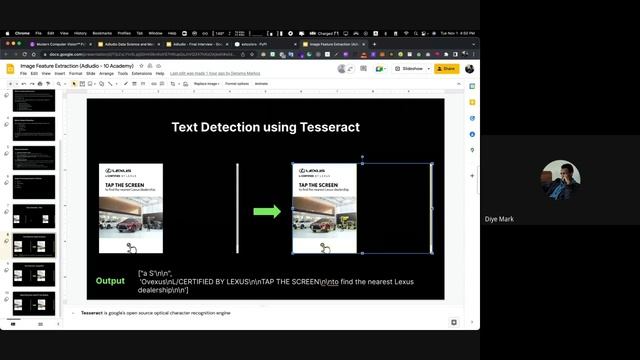This screenshot has height=360, width=640.
Task: Open the Extensions menu in Slides
Action: [x=142, y=73]
